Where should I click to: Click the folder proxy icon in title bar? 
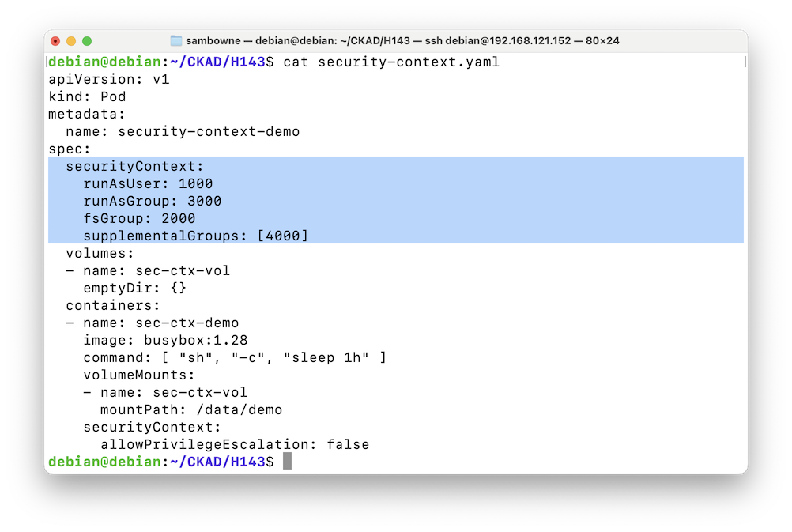pyautogui.click(x=175, y=40)
